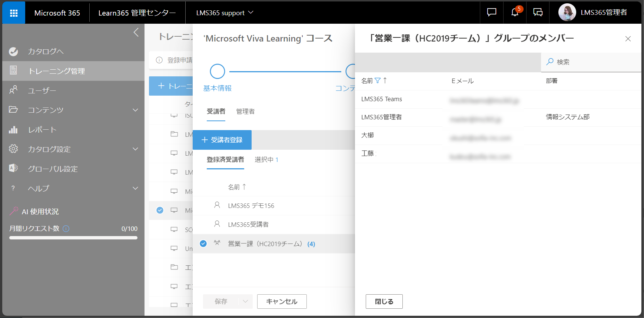Open the feedback chat icon in header
Viewport: 644px width, 318px height.
click(x=491, y=13)
